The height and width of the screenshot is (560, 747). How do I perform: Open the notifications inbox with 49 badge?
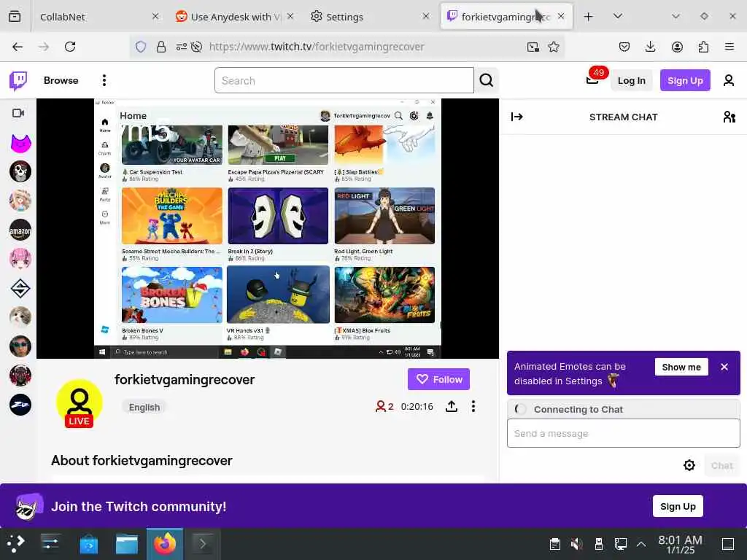click(592, 79)
